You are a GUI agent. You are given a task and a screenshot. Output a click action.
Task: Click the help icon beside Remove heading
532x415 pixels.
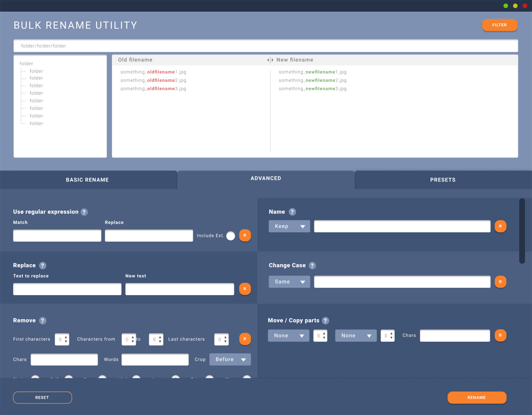pyautogui.click(x=43, y=321)
